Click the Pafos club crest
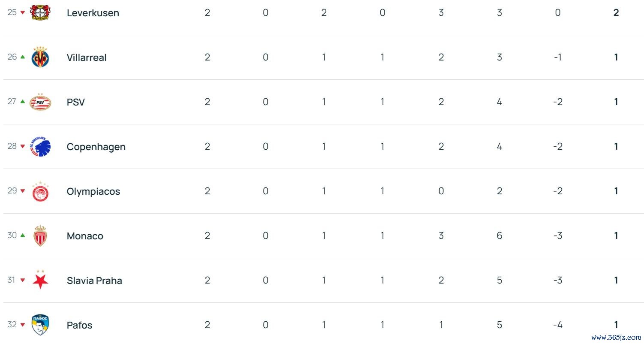This screenshot has width=644, height=344. point(41,325)
